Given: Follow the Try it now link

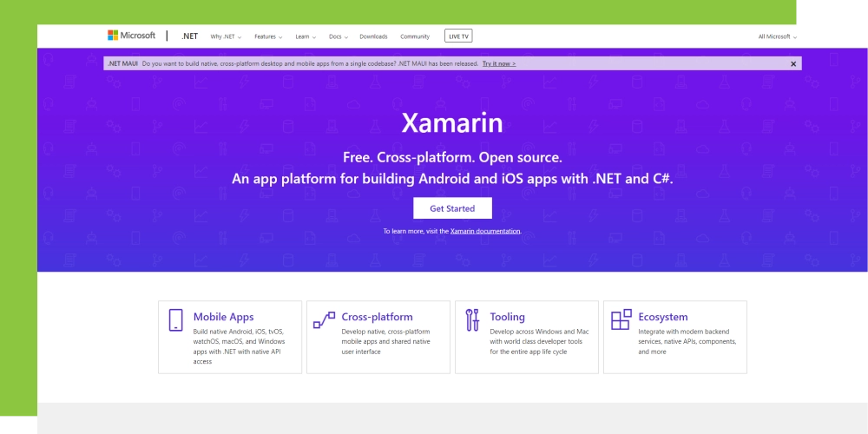Looking at the screenshot, I should (x=499, y=63).
